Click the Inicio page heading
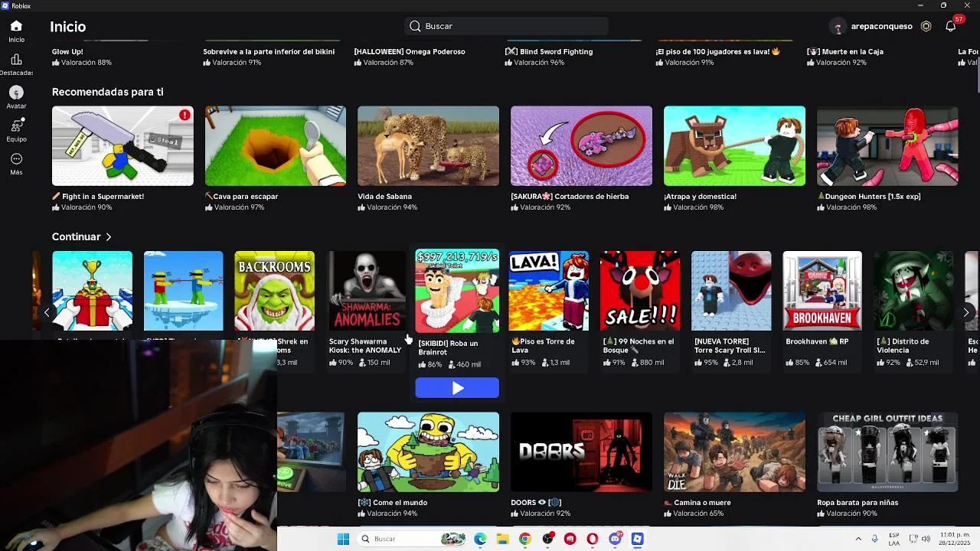 [68, 26]
